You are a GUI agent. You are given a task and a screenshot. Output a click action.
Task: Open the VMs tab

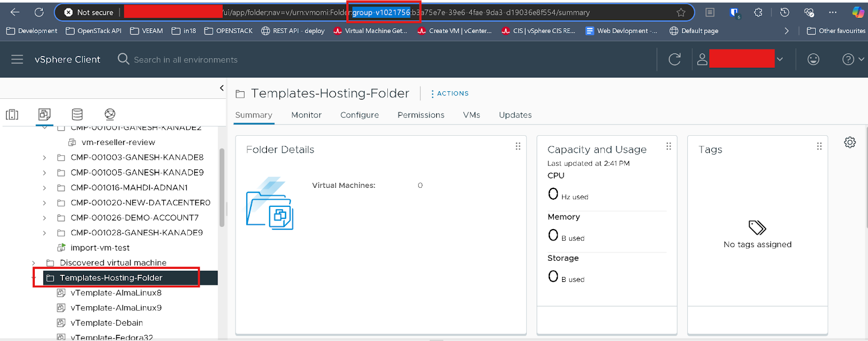click(x=471, y=115)
